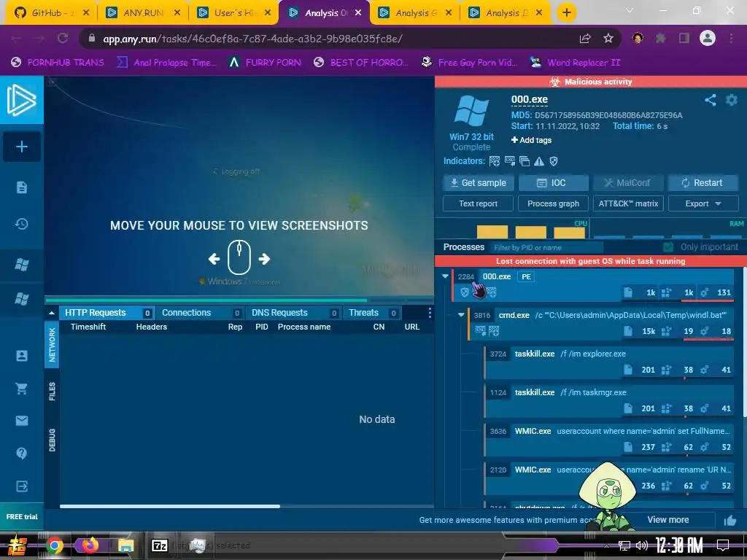Select taskkill.exe /f /im taskmgr.exe process

coord(609,400)
